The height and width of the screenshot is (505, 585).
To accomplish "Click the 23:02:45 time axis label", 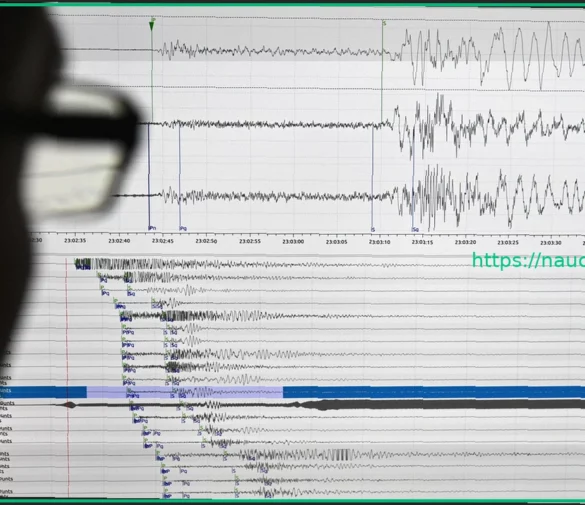I will coord(162,241).
